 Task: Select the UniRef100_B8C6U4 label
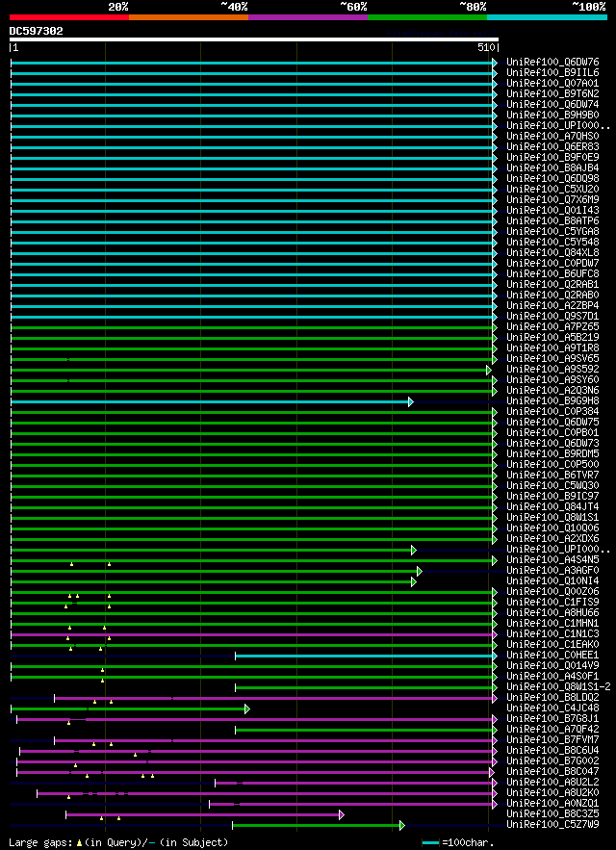pyautogui.click(x=552, y=751)
